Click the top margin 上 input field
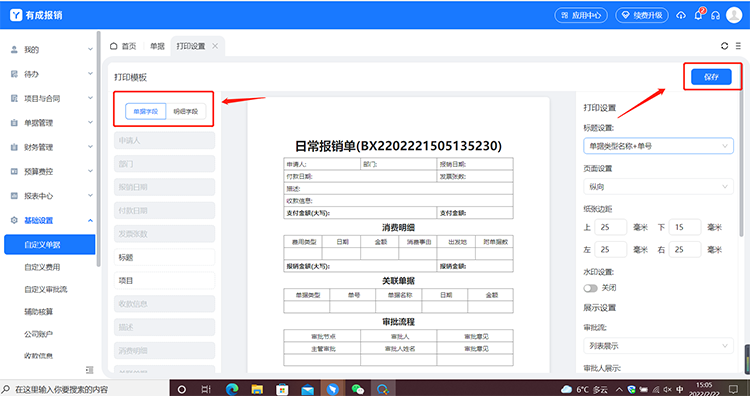 (x=610, y=227)
